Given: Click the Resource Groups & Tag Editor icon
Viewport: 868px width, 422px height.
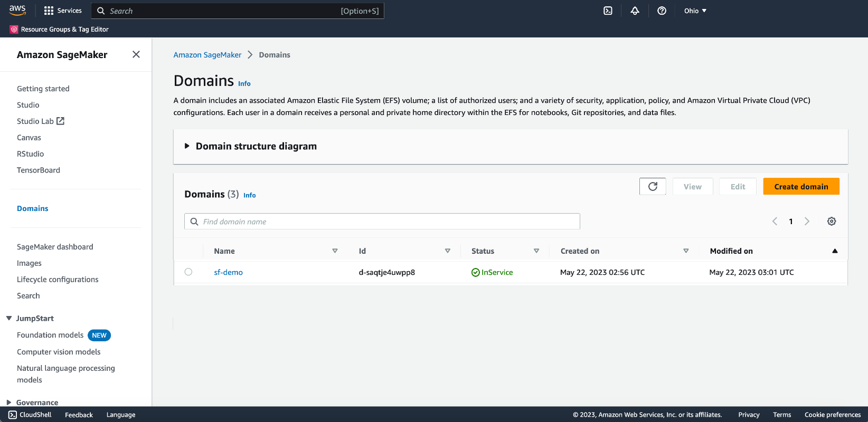Looking at the screenshot, I should click(x=14, y=30).
